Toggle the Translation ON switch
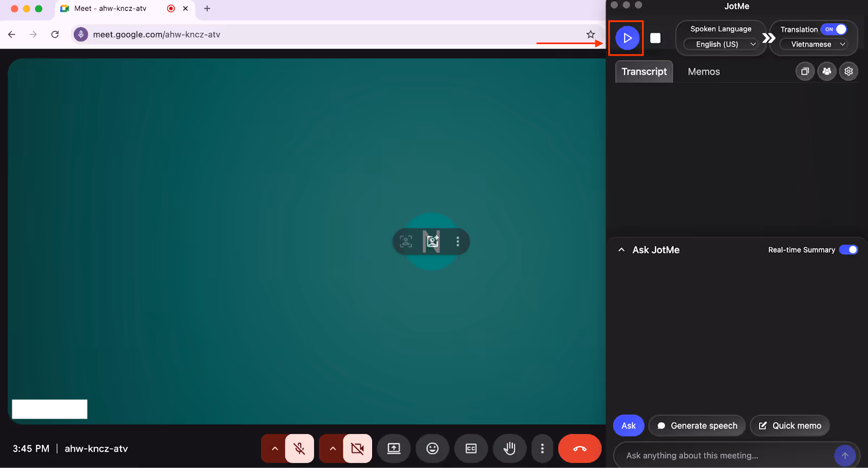Screen dimensions: 868x468 [834, 29]
